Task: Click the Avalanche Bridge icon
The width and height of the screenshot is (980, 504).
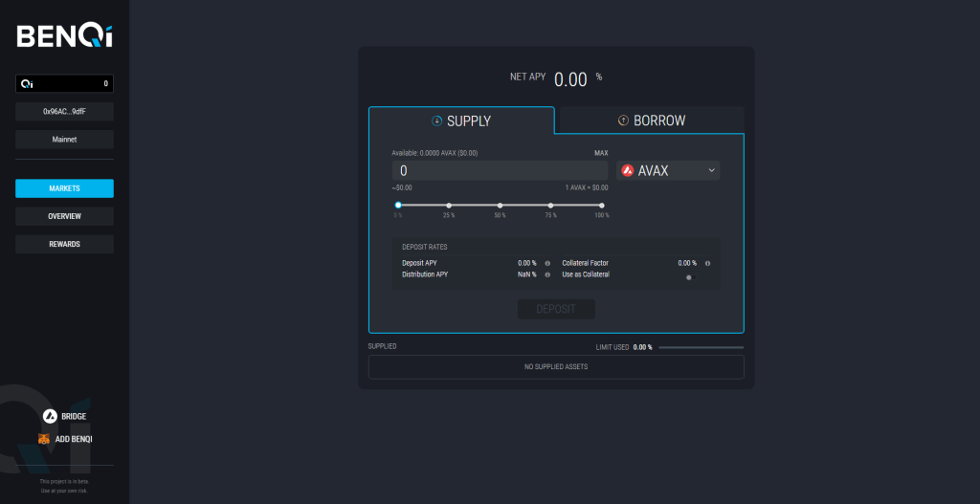Action: (50, 416)
